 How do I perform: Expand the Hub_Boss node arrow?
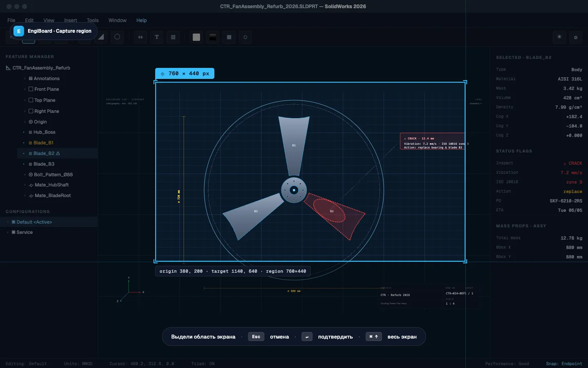click(24, 132)
